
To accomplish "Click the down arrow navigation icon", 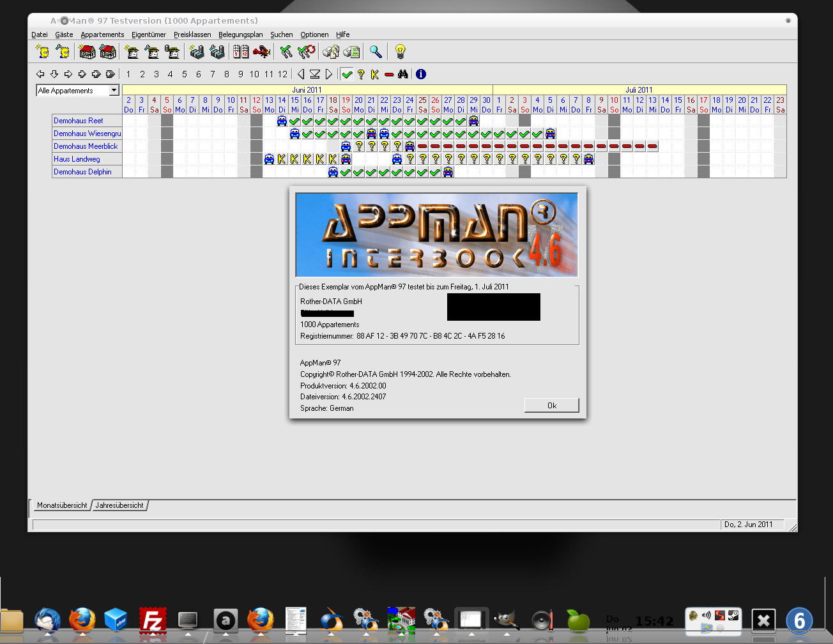I will (54, 74).
